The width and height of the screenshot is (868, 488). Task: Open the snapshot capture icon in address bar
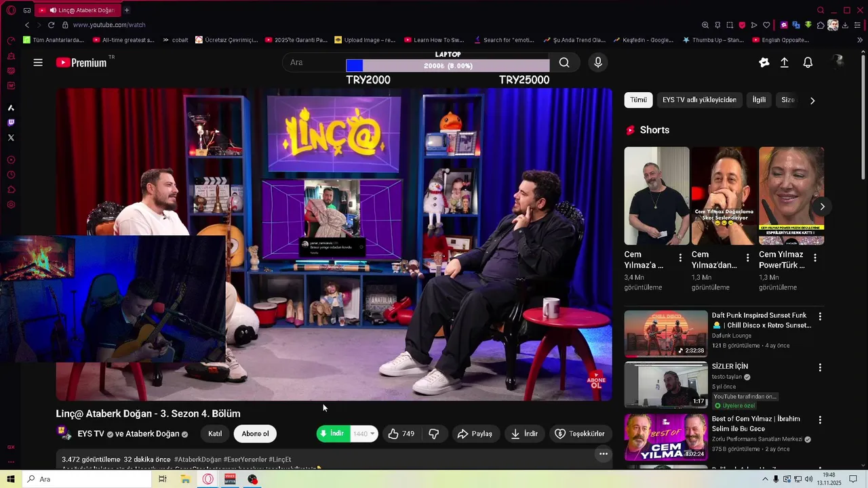coord(730,25)
